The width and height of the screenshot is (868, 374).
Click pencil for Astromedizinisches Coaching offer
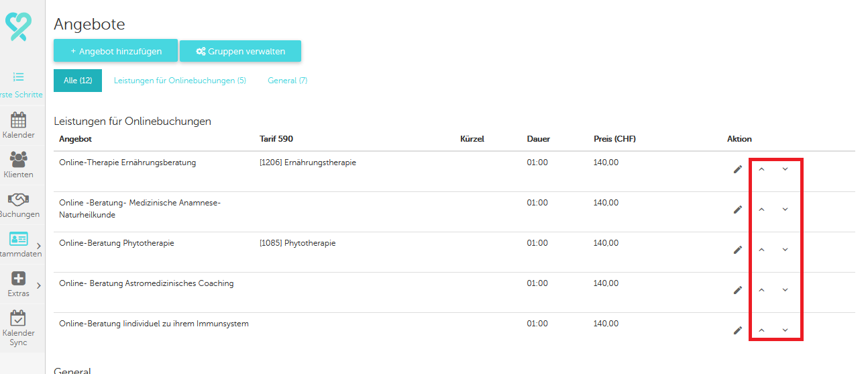738,290
